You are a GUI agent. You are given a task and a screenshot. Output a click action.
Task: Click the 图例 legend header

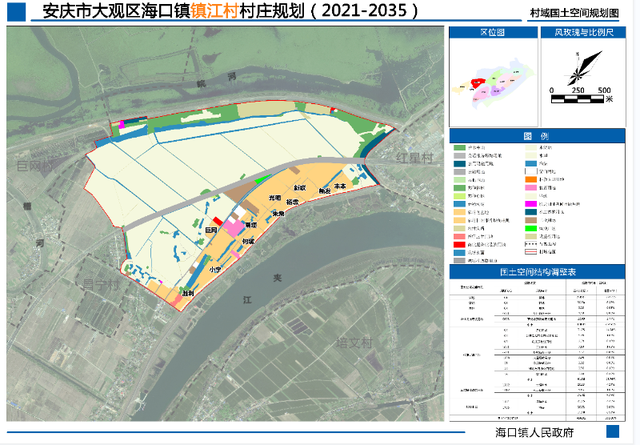tap(537, 136)
